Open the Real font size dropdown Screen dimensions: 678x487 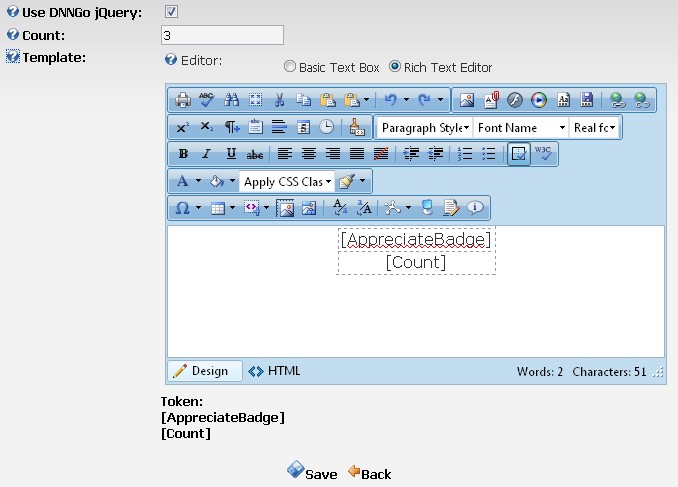[x=594, y=128]
